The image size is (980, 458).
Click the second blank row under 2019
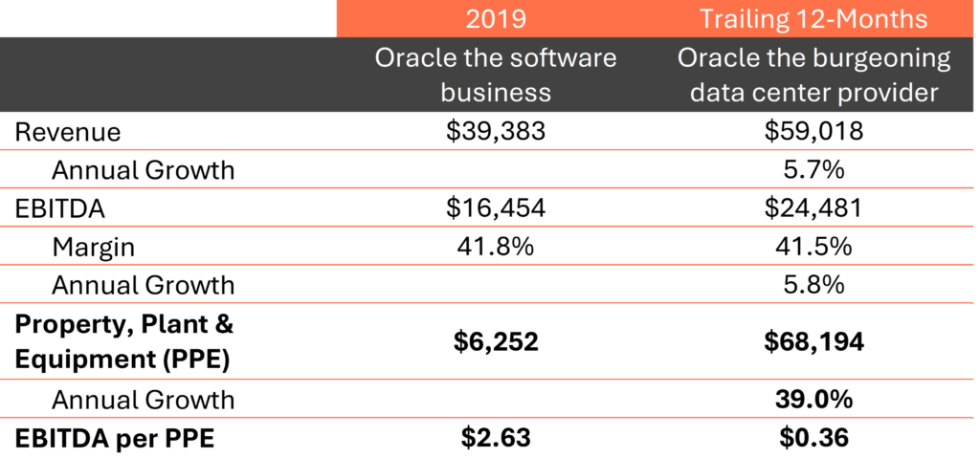click(x=496, y=169)
